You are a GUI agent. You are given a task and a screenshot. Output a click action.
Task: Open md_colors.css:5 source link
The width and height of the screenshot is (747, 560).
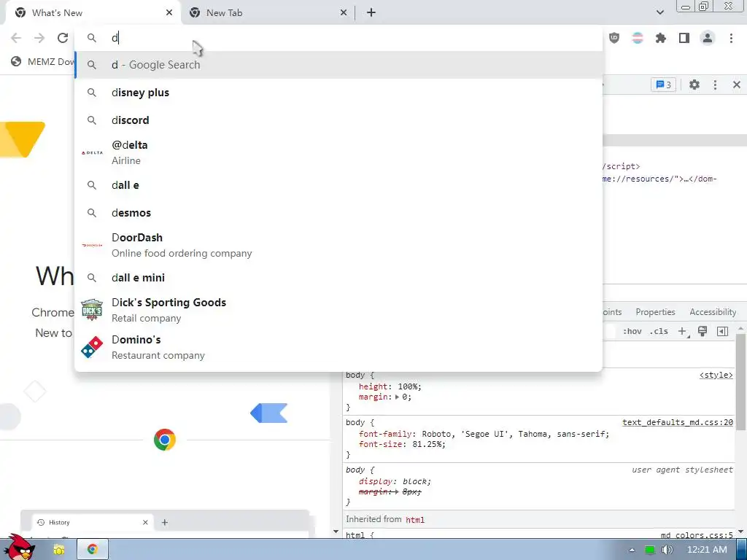tap(697, 534)
